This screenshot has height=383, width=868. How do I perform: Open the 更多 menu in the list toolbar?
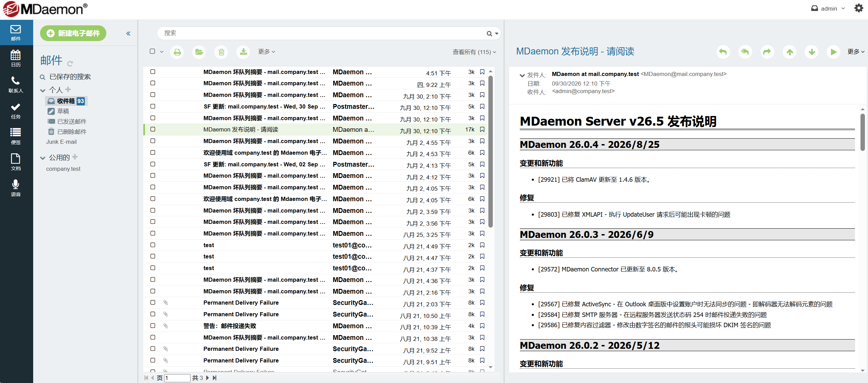(x=267, y=52)
